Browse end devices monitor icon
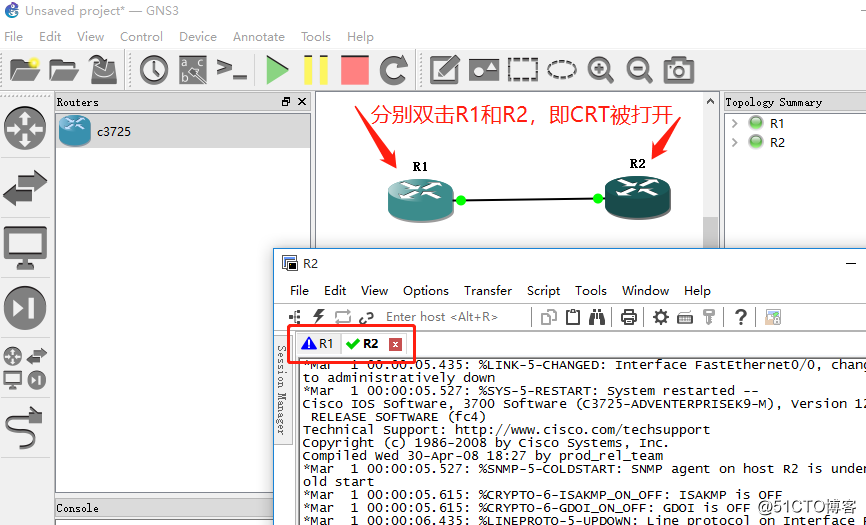 pos(25,248)
